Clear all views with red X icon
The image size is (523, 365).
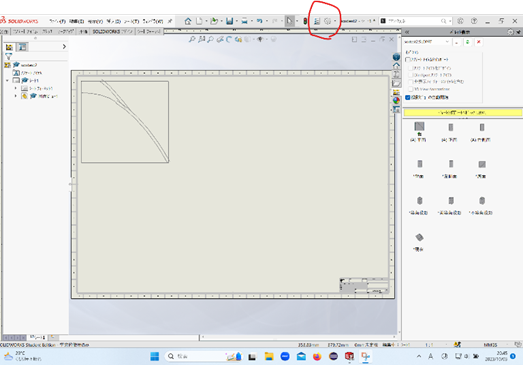479,42
